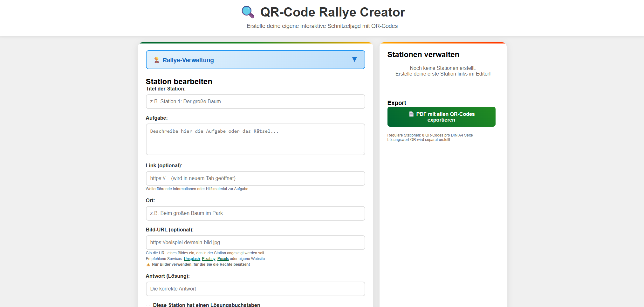Screen dimensions: 644x307
Task: Click the Stationen verwalten heading
Action: (423, 54)
